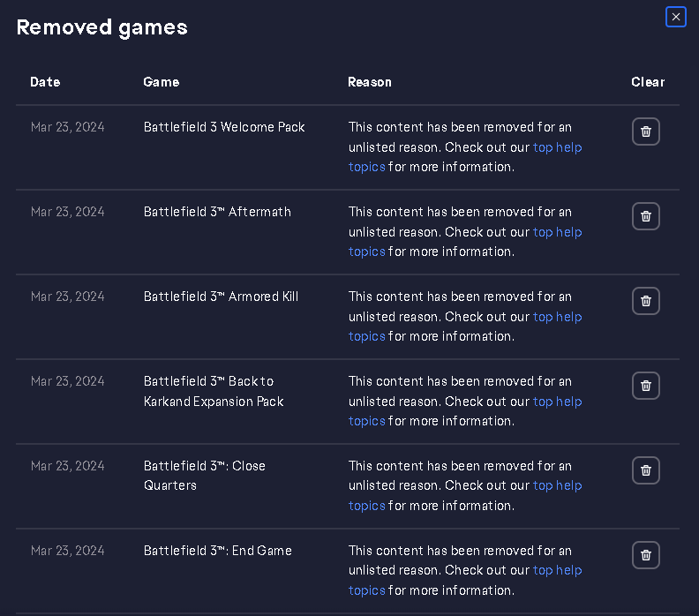
Task: Visit top help topics link for Karkand pack
Action: (557, 402)
